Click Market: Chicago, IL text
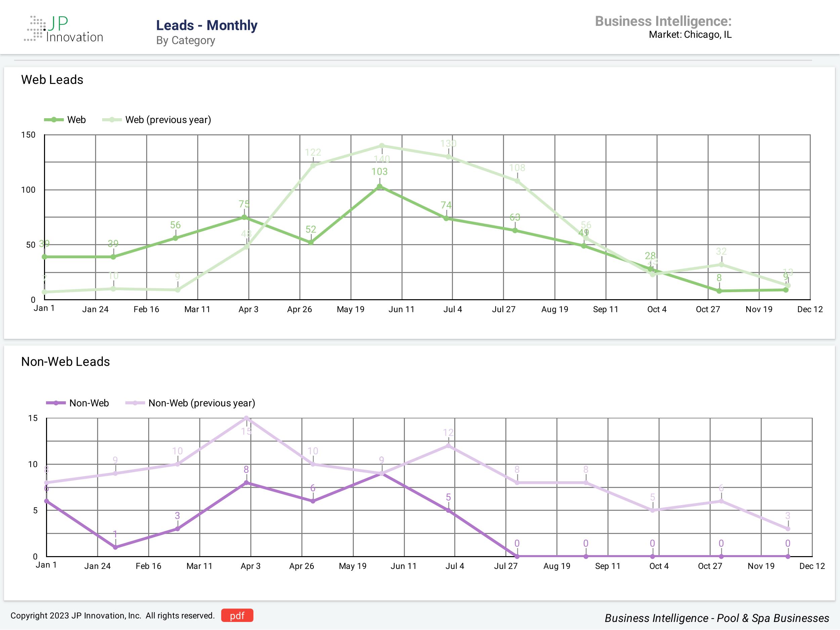The image size is (840, 630). pos(690,35)
